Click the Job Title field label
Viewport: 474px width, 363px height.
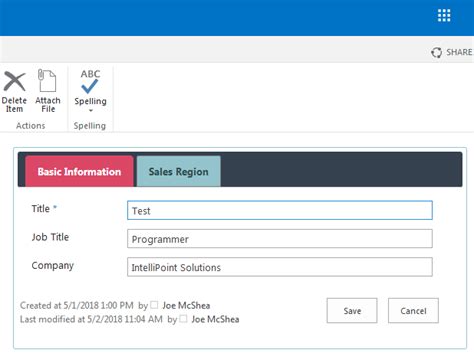tap(50, 237)
